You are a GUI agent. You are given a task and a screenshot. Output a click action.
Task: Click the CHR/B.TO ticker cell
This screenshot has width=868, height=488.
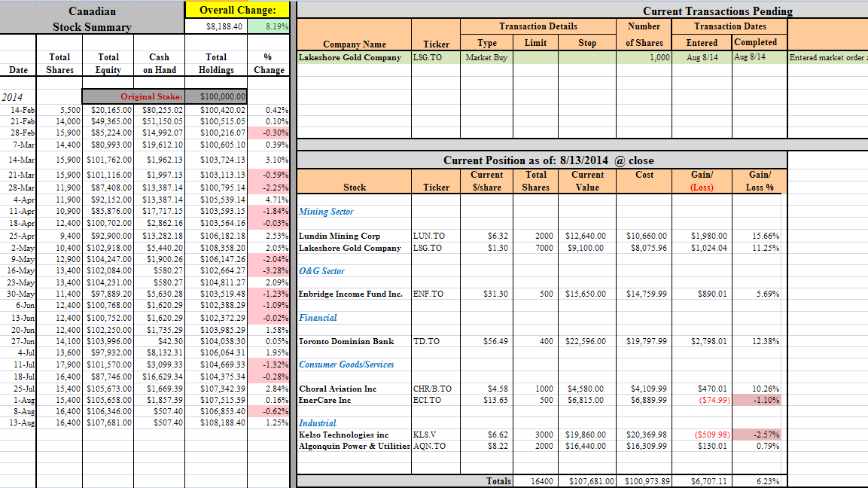(x=432, y=389)
